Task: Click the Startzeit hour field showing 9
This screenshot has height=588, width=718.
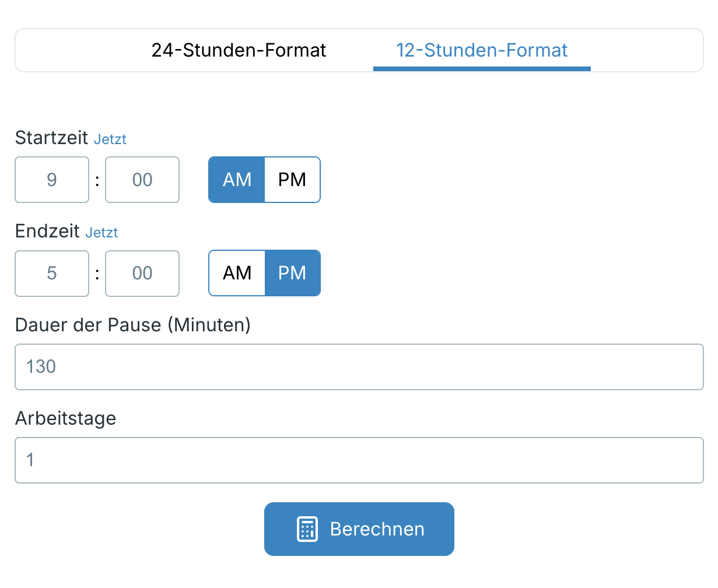Action: [52, 180]
